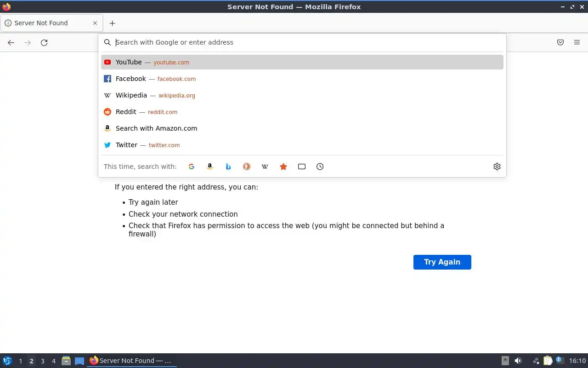
Task: Click the "Check your network connection" text
Action: point(183,214)
